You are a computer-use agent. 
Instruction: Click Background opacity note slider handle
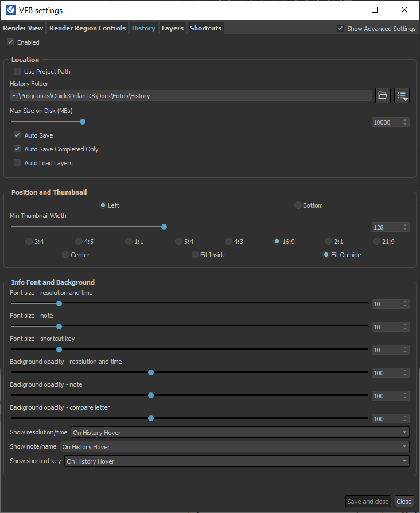151,395
